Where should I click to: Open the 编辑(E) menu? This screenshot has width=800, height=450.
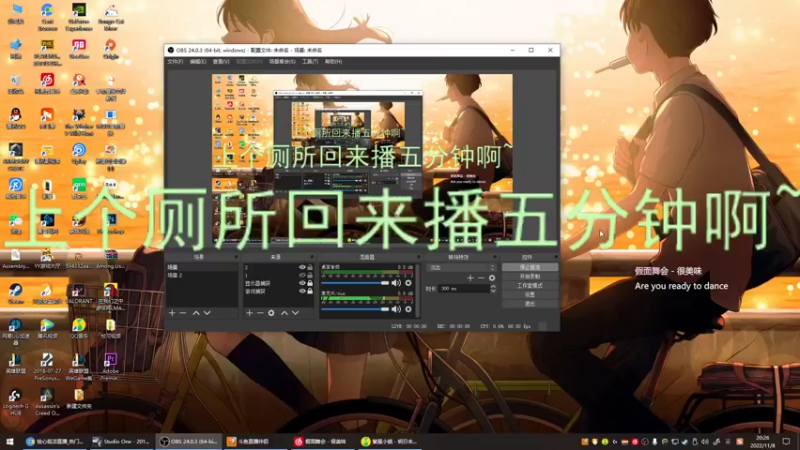(x=198, y=62)
